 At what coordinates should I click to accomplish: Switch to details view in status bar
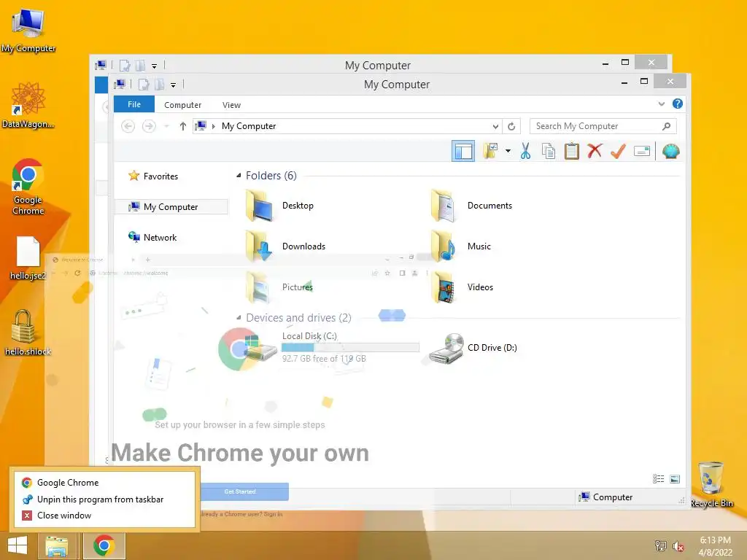click(659, 479)
